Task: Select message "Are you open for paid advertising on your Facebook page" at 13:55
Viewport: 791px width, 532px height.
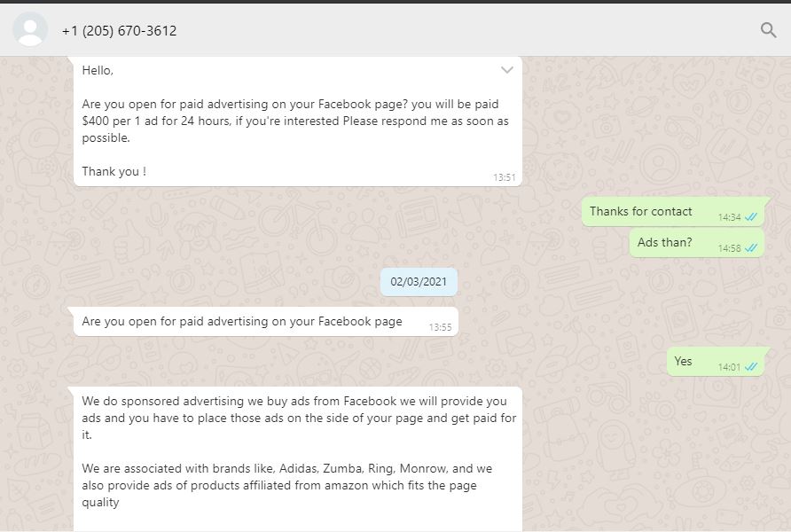Action: coord(266,322)
